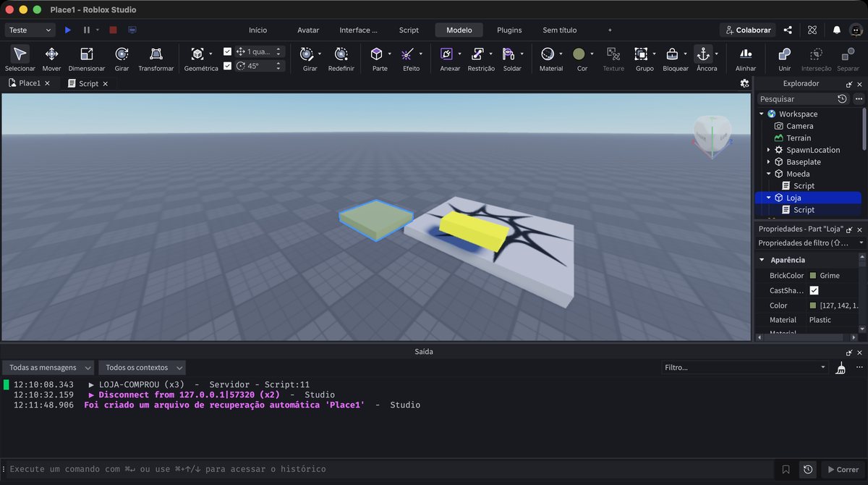Click the bookmark icon in command bar
Viewport: 868px width, 485px height.
(786, 469)
